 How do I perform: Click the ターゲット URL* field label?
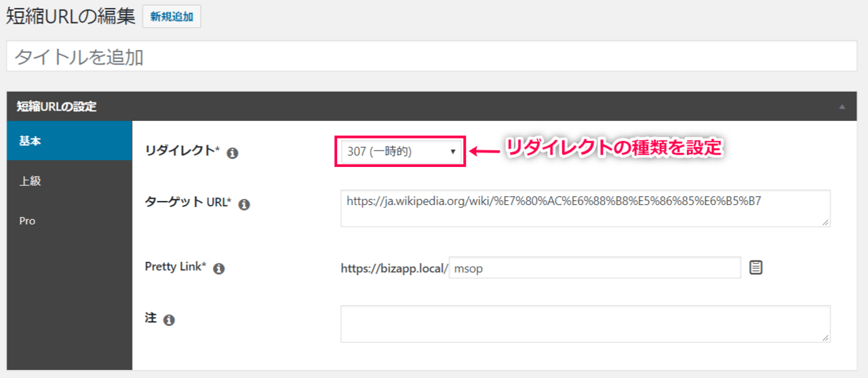[189, 202]
